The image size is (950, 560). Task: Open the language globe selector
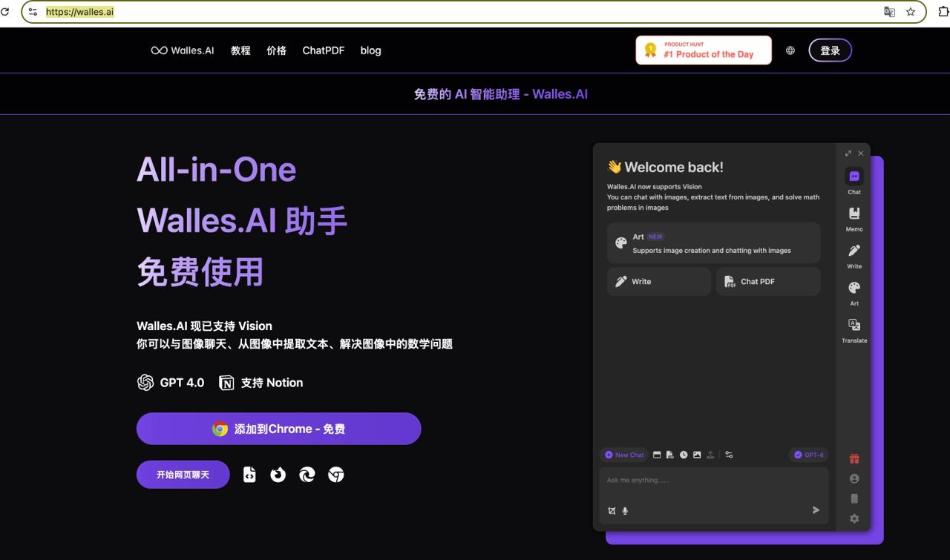click(x=790, y=50)
